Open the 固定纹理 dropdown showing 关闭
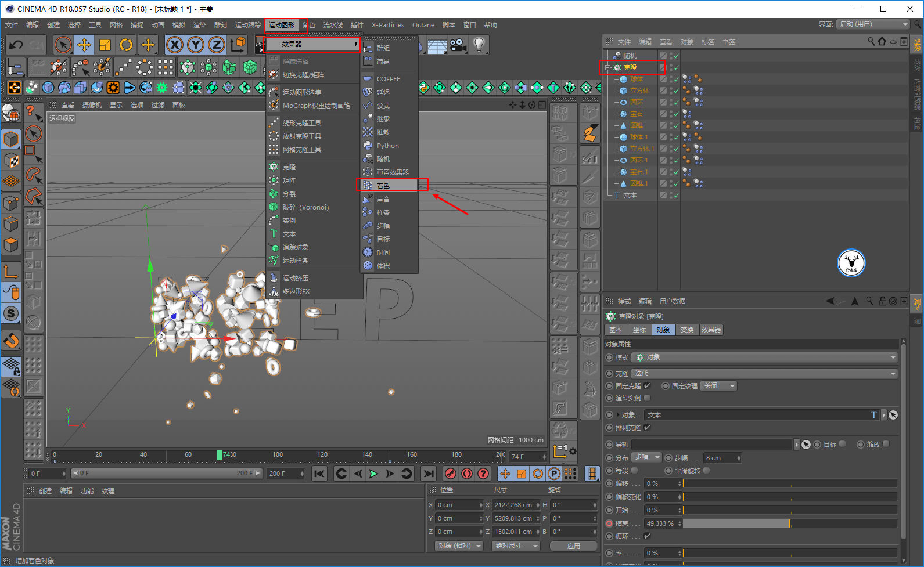 (x=718, y=386)
